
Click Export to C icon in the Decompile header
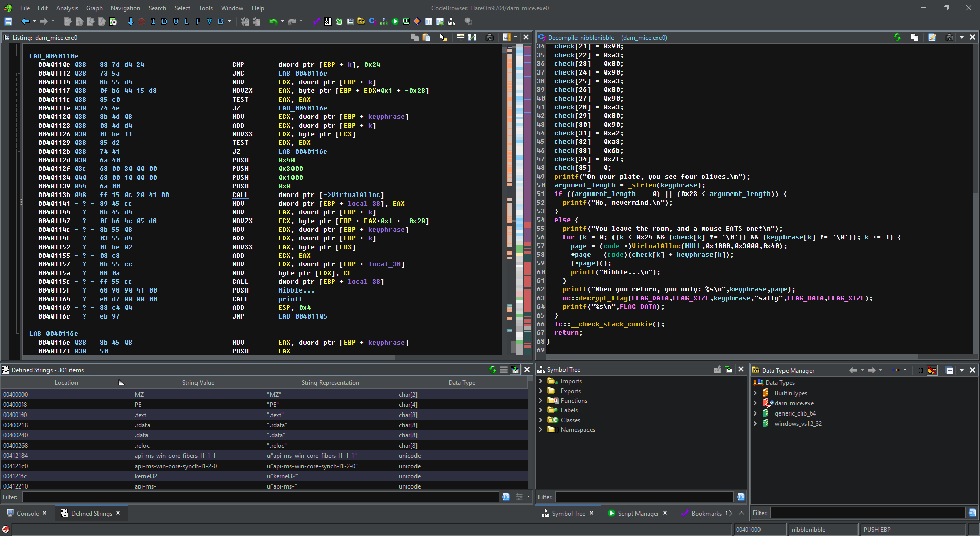[932, 37]
